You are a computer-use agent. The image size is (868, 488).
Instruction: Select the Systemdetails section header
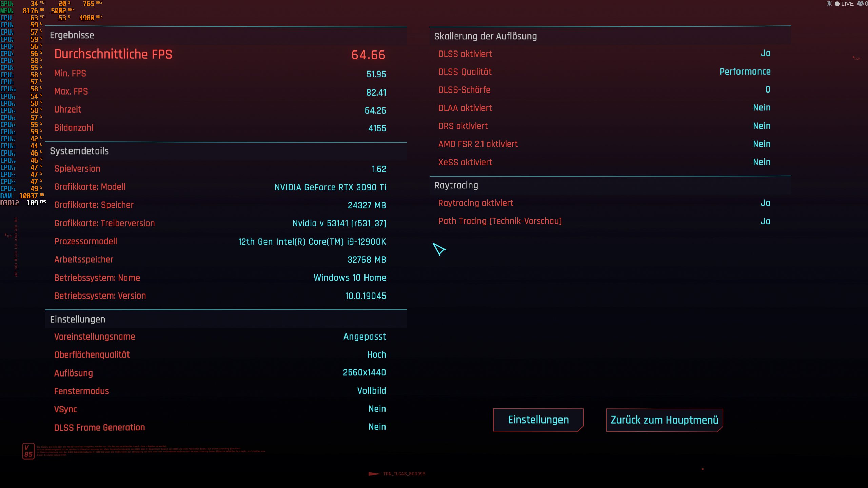point(79,151)
